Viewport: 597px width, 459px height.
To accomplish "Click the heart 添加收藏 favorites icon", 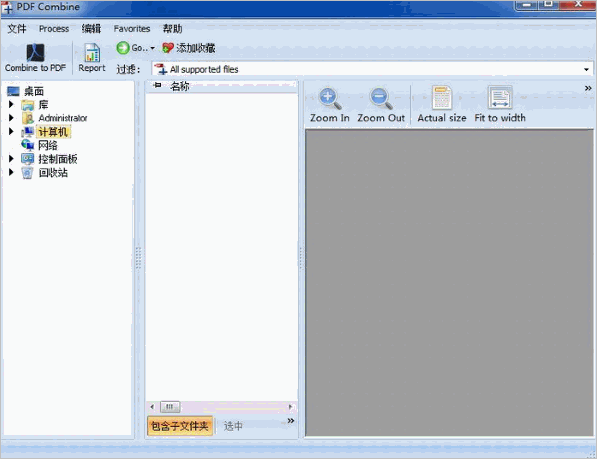I will pyautogui.click(x=168, y=48).
